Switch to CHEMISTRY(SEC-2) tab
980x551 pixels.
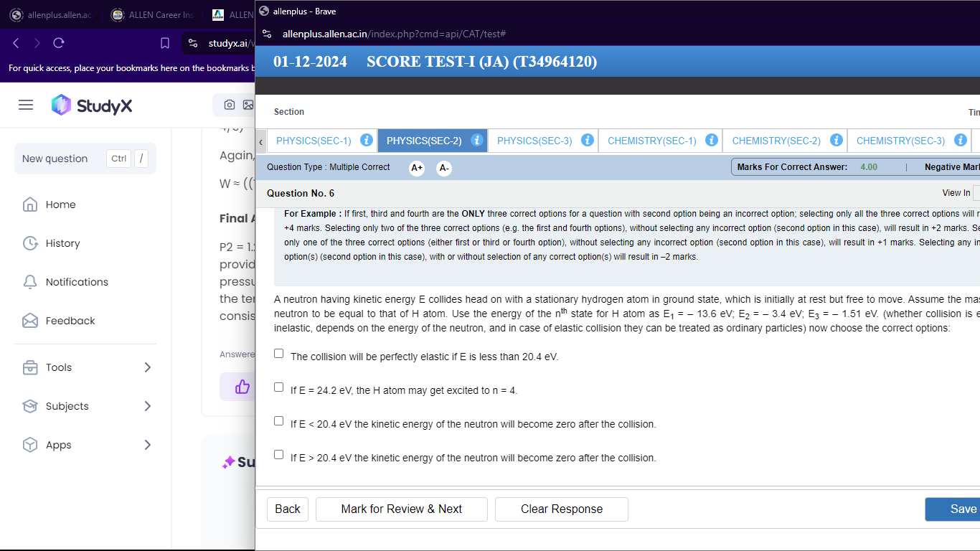tap(785, 141)
